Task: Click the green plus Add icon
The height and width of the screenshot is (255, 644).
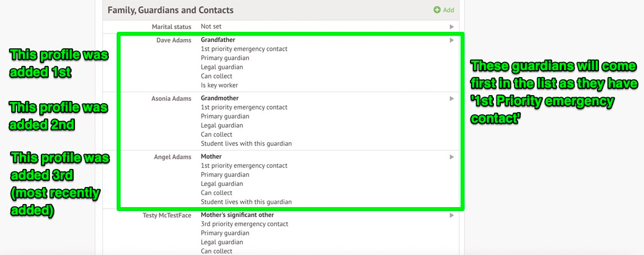Action: click(x=437, y=10)
